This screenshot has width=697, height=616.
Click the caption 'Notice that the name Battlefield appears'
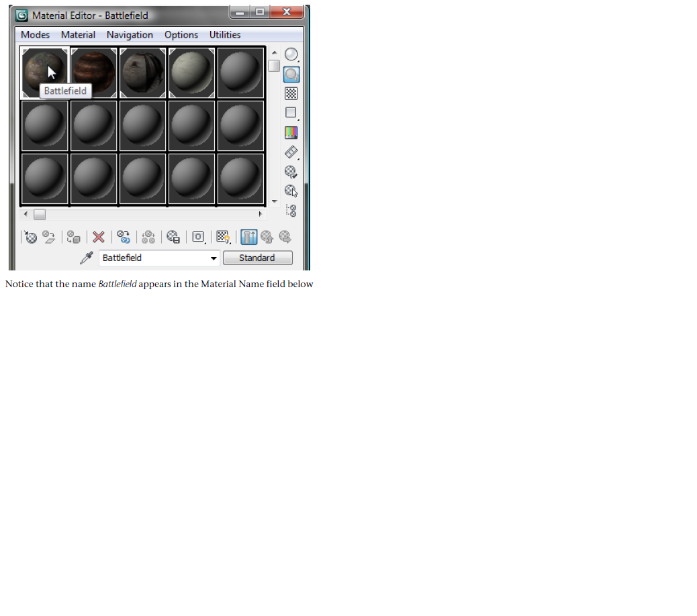[87, 284]
